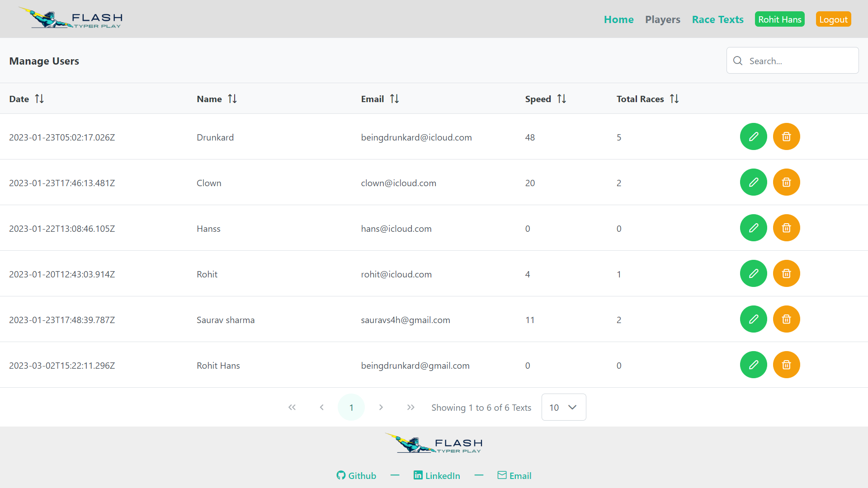Image resolution: width=868 pixels, height=488 pixels.
Task: Select email sauravs4h@gmail.com cell
Action: tap(406, 320)
